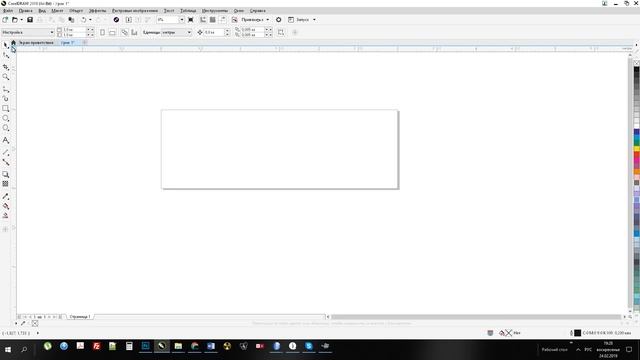Select the Shape tool
Screen dimensions: 640x360
click(6, 55)
